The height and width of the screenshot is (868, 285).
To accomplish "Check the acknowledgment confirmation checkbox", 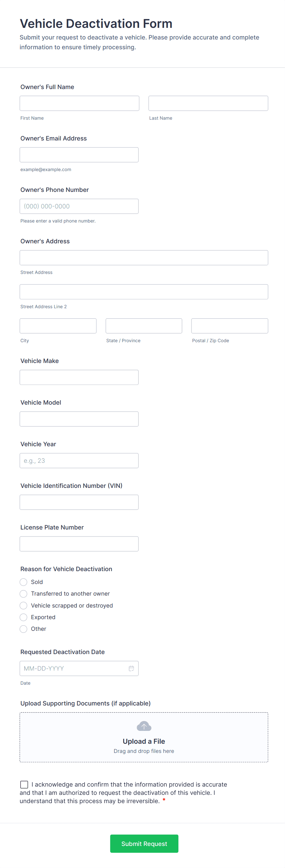I will (x=24, y=784).
